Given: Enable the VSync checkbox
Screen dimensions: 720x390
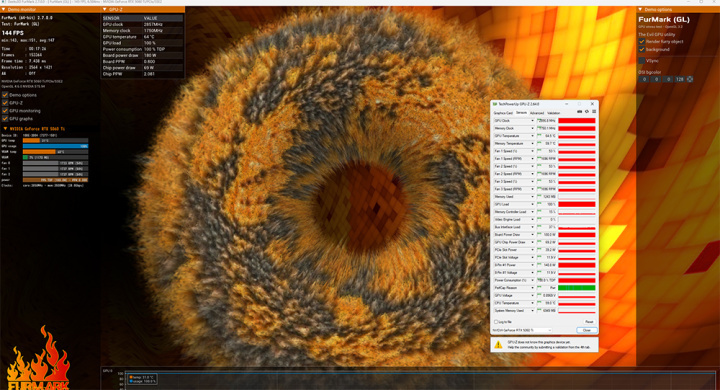Looking at the screenshot, I should [642, 61].
